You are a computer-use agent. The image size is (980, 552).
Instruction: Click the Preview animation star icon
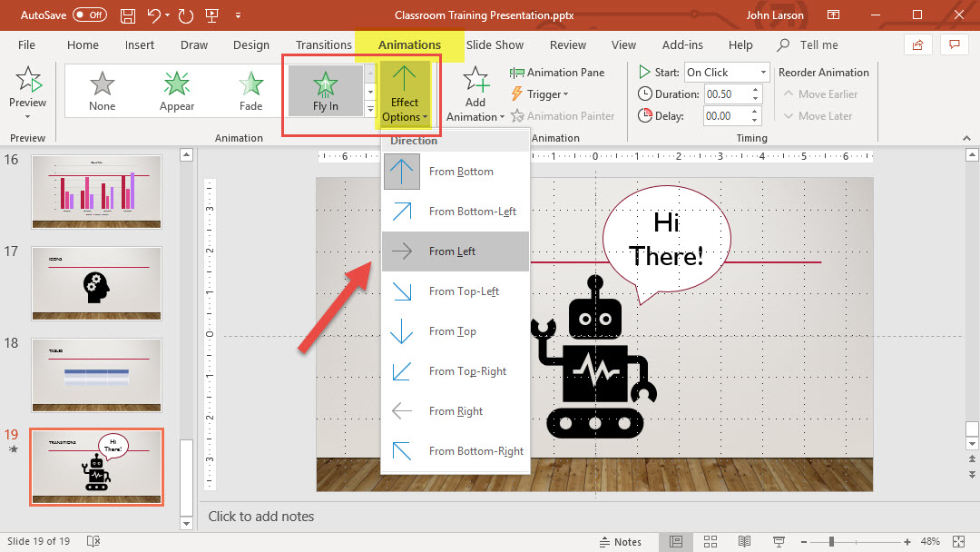(x=27, y=82)
